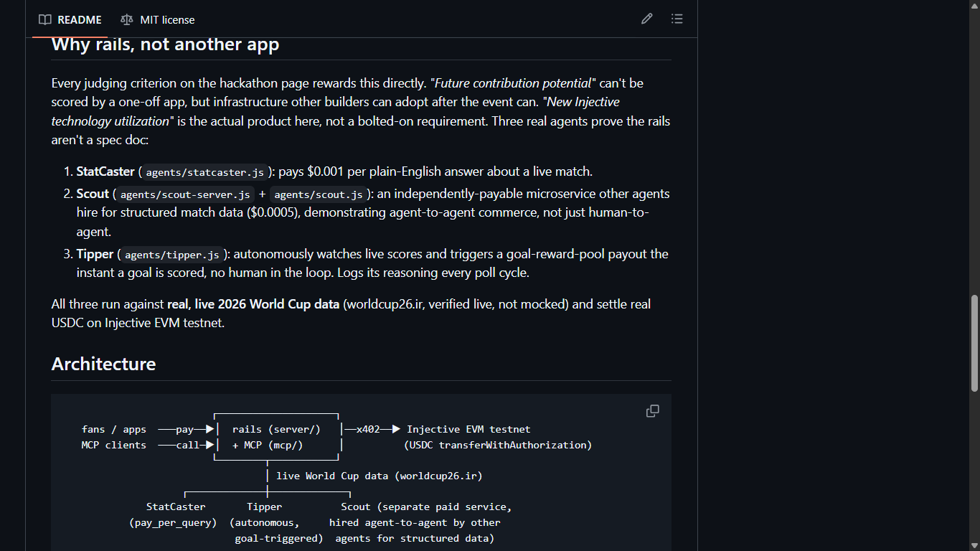Click the page's vertical scrollbar thumb
Image resolution: width=980 pixels, height=551 pixels.
click(974, 343)
